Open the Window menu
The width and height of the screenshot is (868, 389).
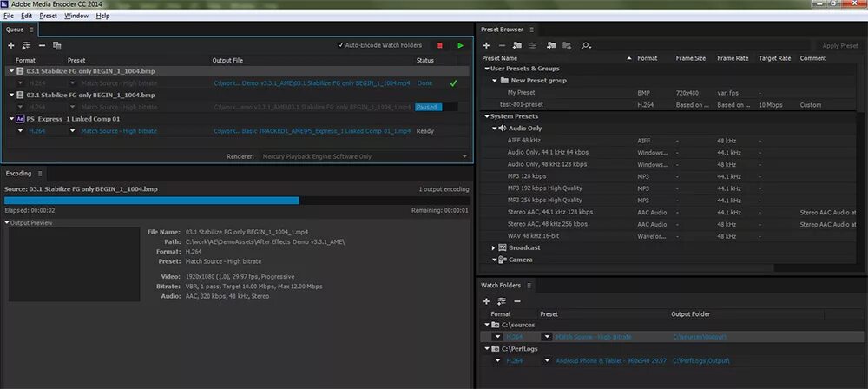pyautogui.click(x=76, y=16)
